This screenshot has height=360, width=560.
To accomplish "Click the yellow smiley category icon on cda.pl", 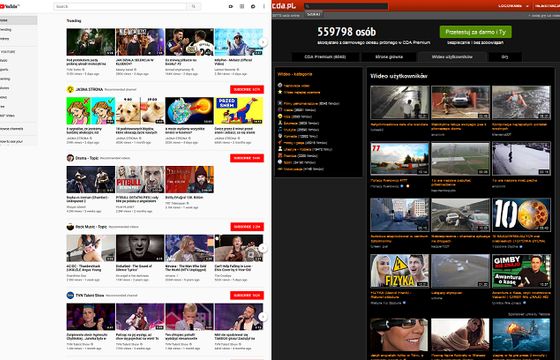I will (280, 116).
